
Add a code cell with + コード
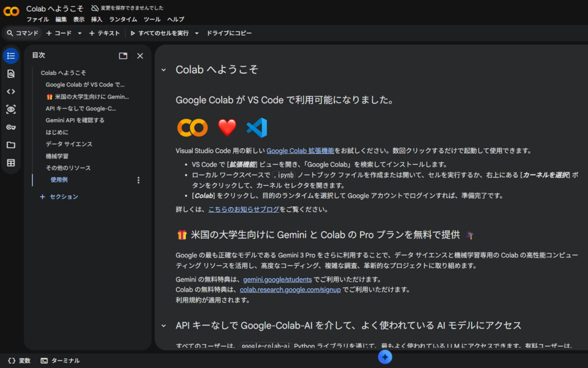[x=59, y=33]
